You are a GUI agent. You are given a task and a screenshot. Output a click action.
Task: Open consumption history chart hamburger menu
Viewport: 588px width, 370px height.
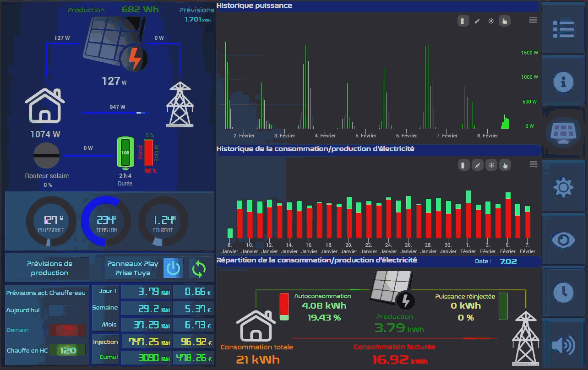[x=533, y=164]
